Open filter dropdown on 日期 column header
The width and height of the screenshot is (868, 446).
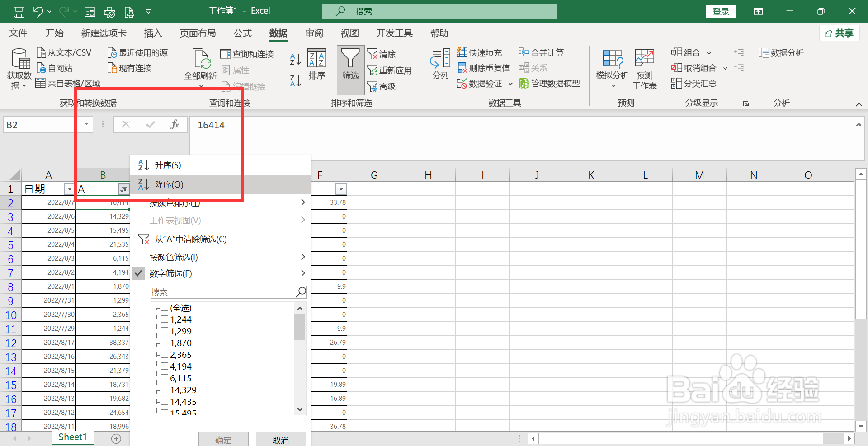(69, 189)
